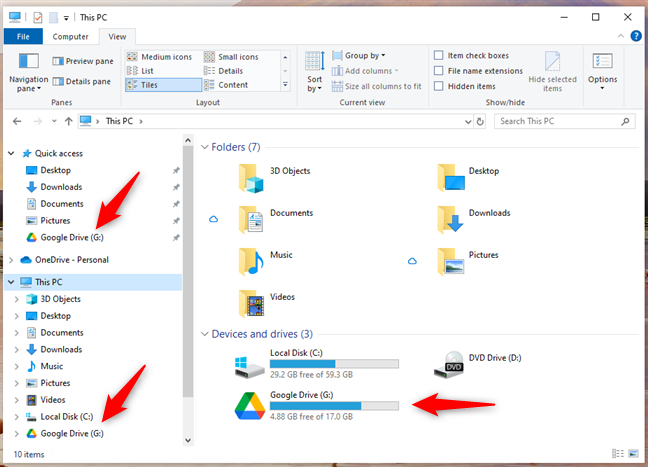Enable Hidden items checkbox
This screenshot has height=467, width=648.
click(438, 86)
